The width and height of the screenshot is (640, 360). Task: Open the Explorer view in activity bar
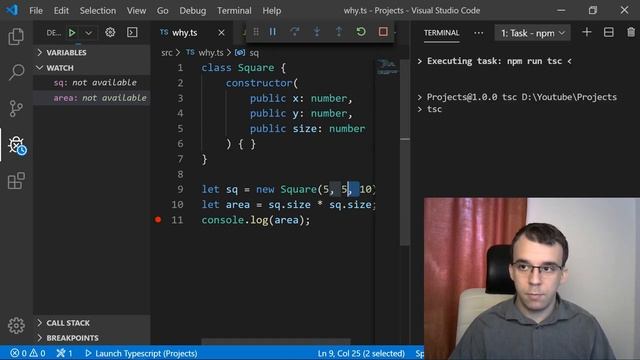click(x=16, y=36)
